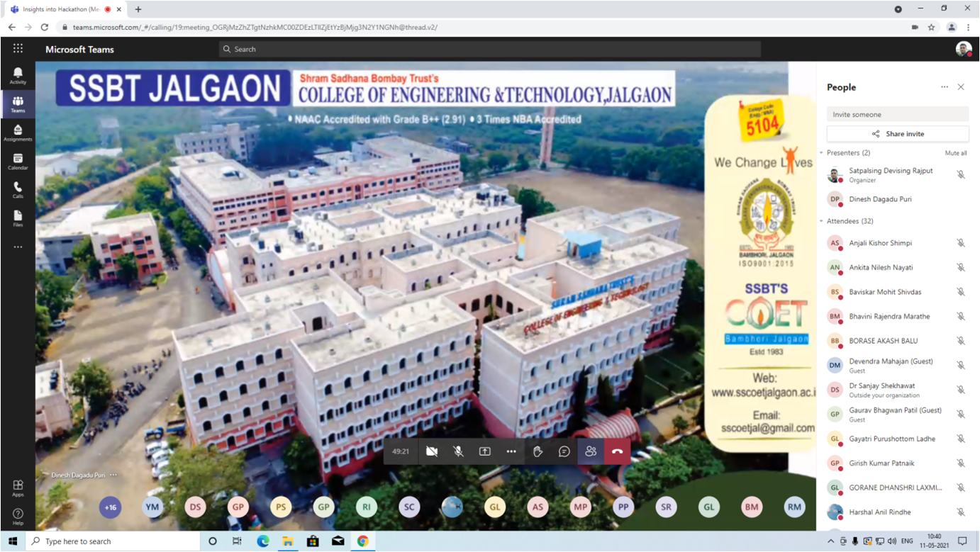Open the Calendar in Teams sidebar
Image resolution: width=980 pixels, height=552 pixels.
[x=18, y=162]
